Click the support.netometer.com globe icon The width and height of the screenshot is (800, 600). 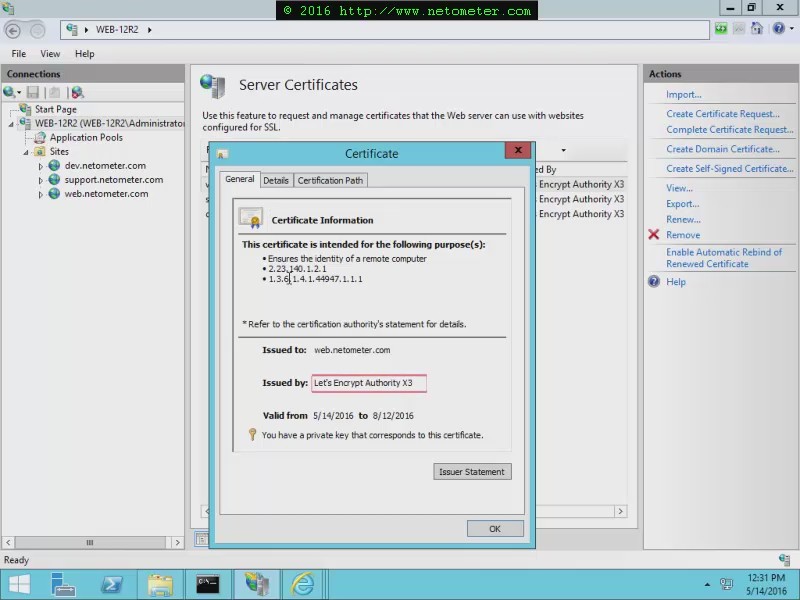[55, 180]
